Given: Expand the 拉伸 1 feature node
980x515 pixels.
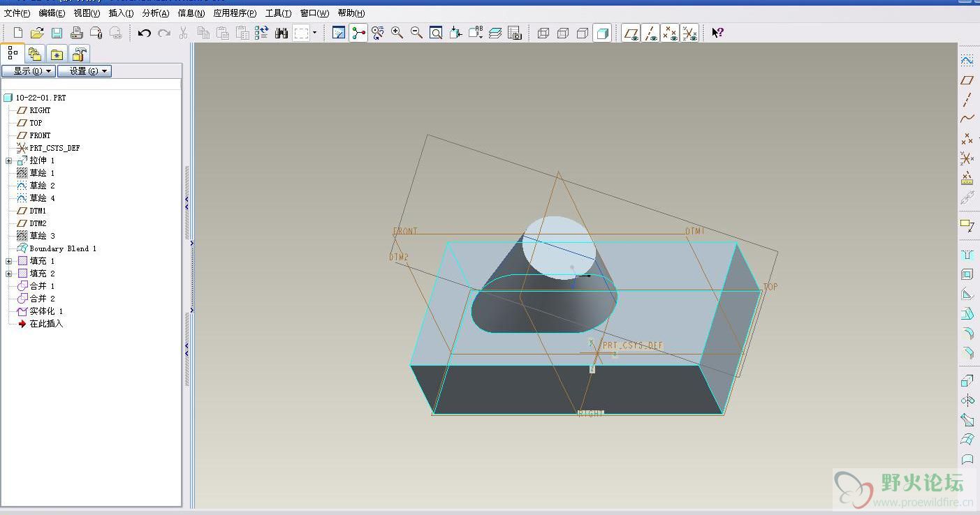Looking at the screenshot, I should [x=9, y=161].
